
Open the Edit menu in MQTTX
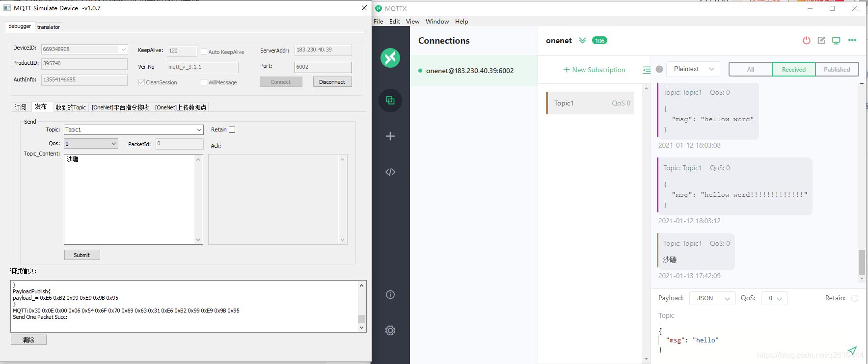(395, 21)
